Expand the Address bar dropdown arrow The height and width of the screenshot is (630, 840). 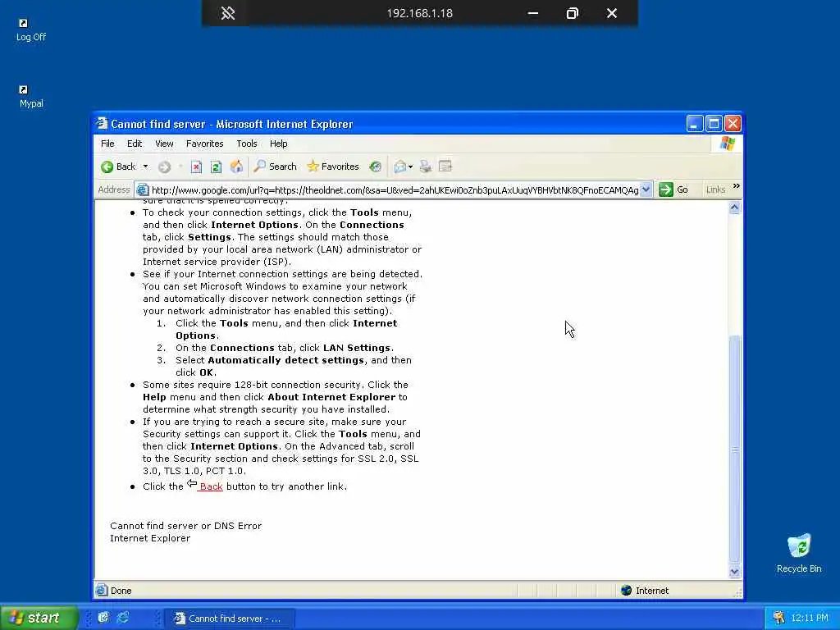(x=646, y=189)
